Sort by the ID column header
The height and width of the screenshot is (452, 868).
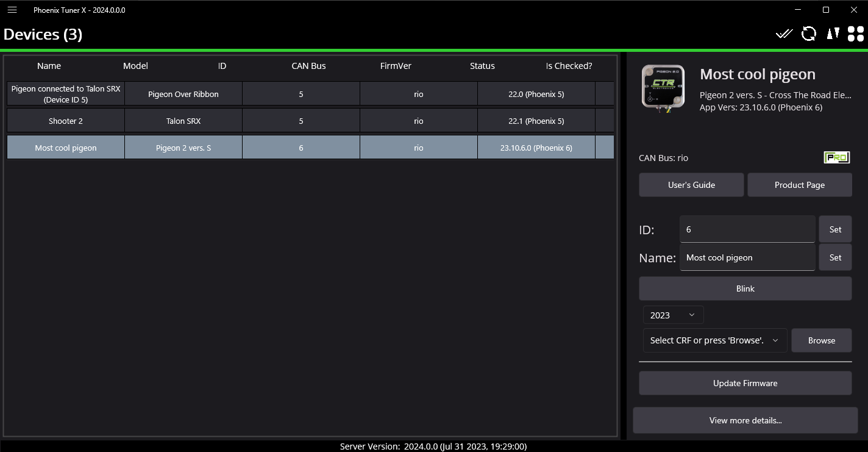click(222, 66)
